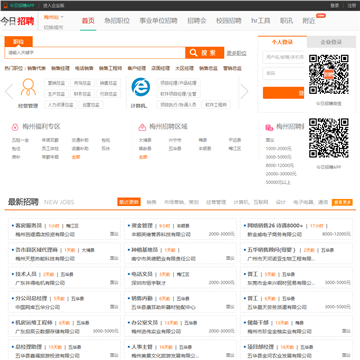Open 办公室文员 job listing
Screen dimensions: 360x360
[x=145, y=323]
